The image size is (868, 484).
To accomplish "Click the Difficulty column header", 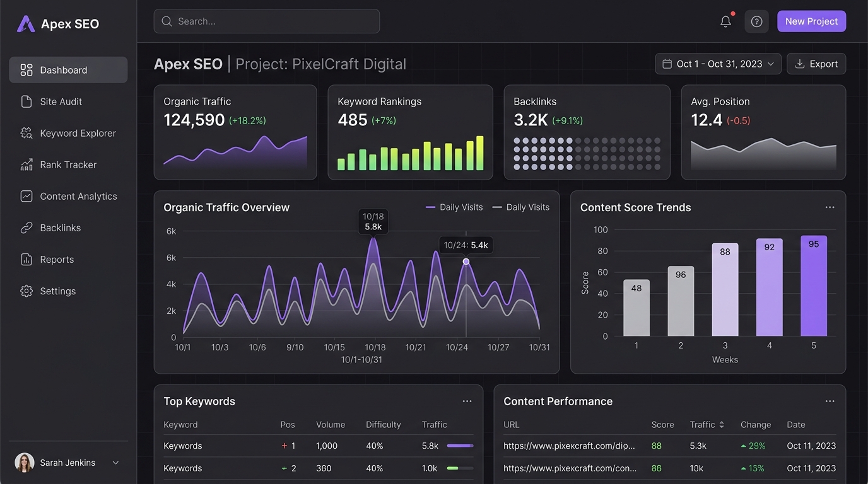I will point(384,425).
